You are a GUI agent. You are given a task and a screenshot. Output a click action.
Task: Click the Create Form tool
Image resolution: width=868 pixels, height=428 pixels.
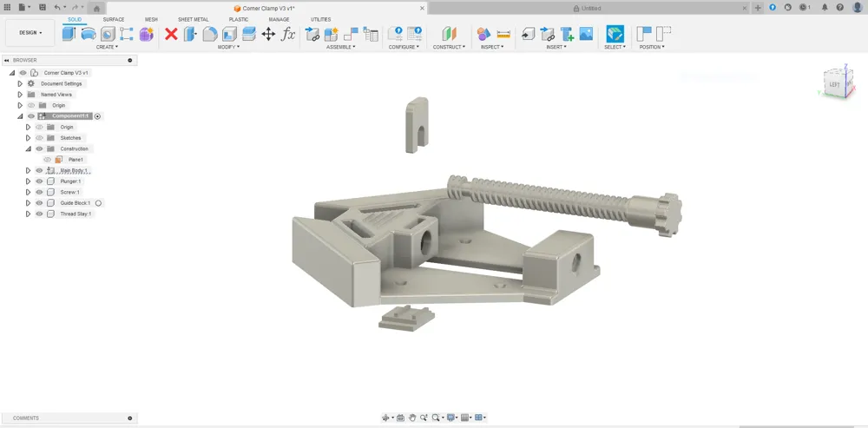[x=146, y=34]
